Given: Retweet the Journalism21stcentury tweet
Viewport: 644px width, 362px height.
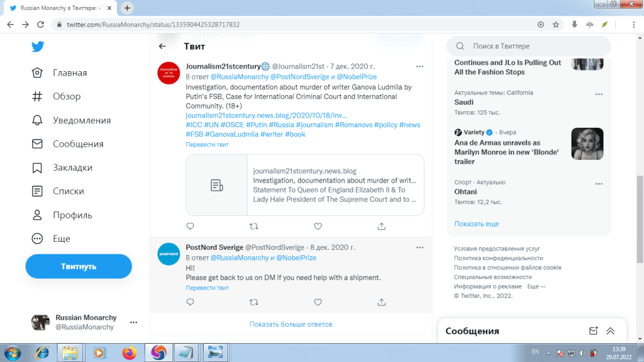Looking at the screenshot, I should (x=254, y=226).
